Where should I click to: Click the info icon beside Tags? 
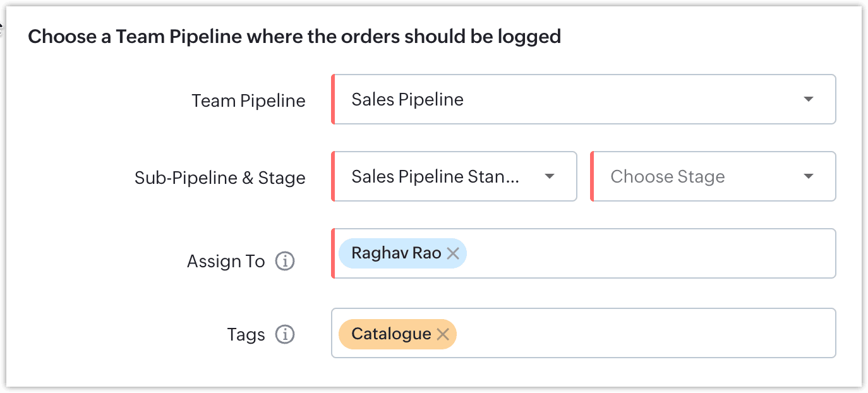tap(285, 334)
